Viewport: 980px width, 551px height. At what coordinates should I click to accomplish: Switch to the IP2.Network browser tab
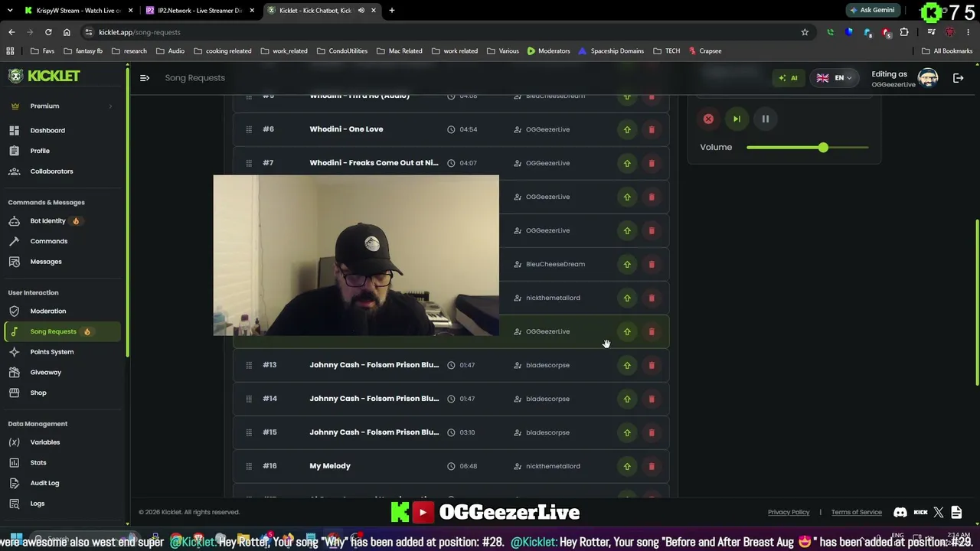pyautogui.click(x=200, y=11)
